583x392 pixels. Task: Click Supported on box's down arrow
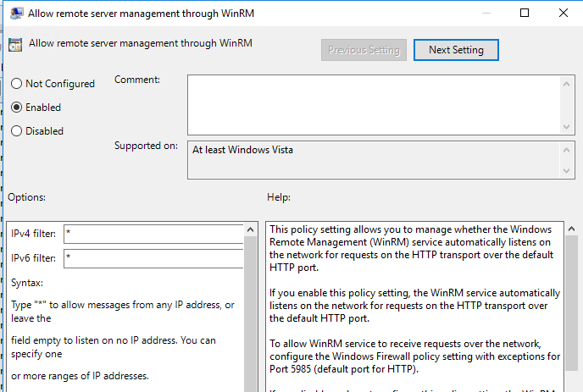click(x=568, y=171)
